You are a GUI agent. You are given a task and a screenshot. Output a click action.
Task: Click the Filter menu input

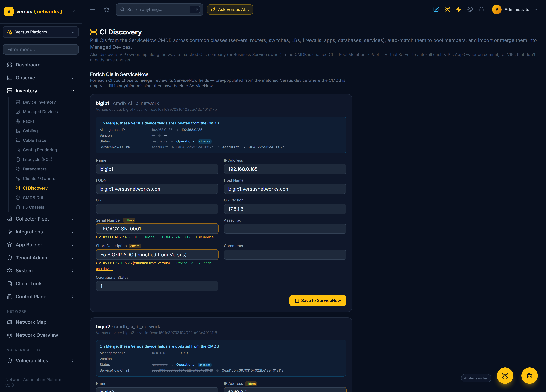tap(41, 50)
